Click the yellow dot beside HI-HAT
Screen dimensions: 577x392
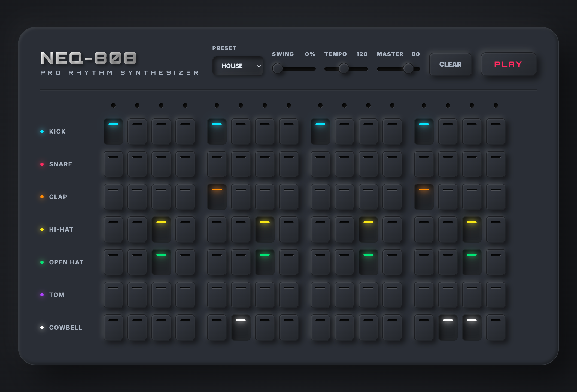pos(42,229)
